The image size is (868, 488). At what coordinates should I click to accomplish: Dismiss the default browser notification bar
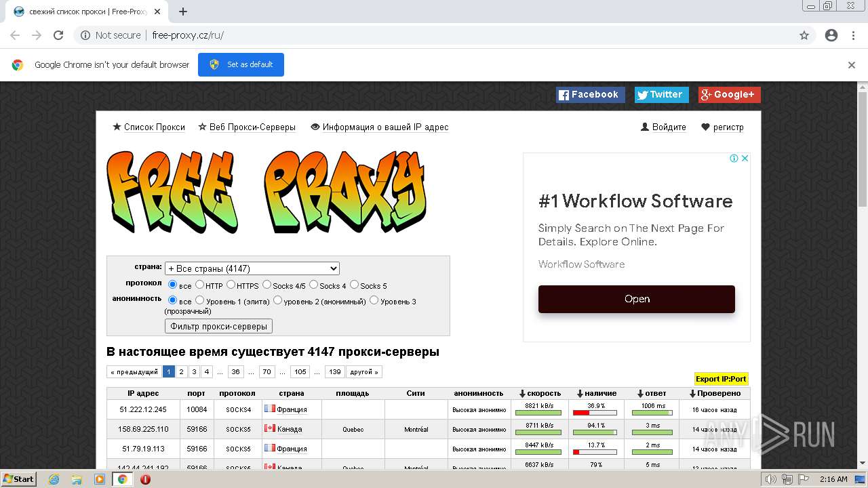pos(852,65)
